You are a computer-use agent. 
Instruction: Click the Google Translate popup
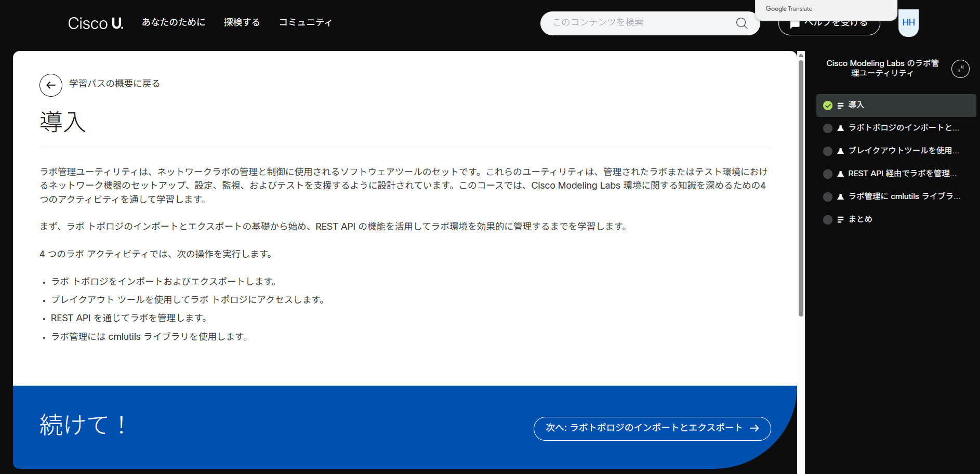[826, 9]
